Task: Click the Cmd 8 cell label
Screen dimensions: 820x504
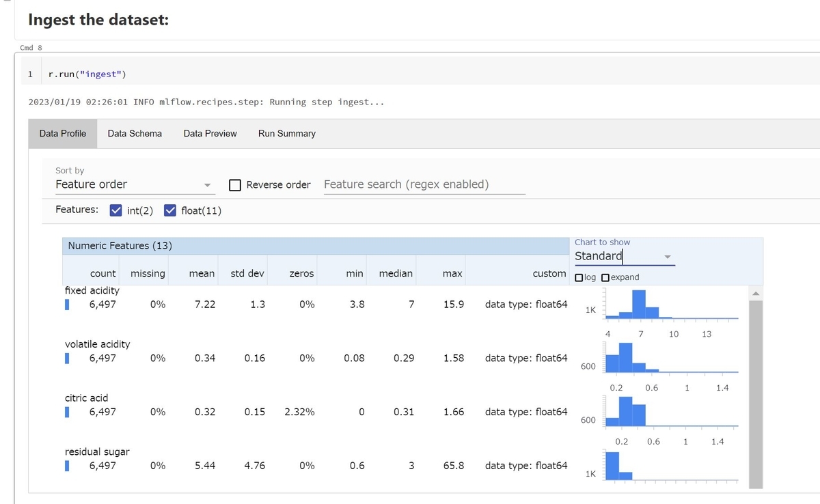Action: 31,48
